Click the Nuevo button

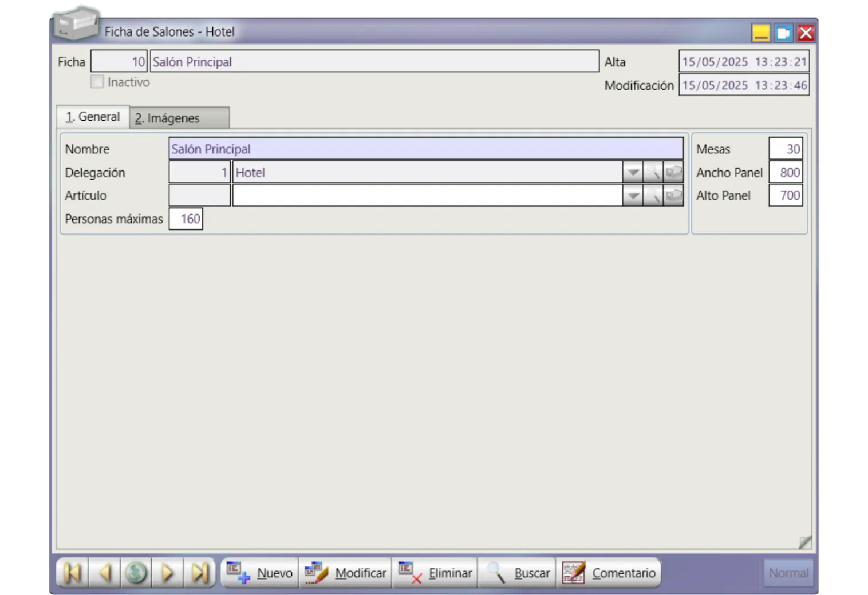click(x=260, y=573)
